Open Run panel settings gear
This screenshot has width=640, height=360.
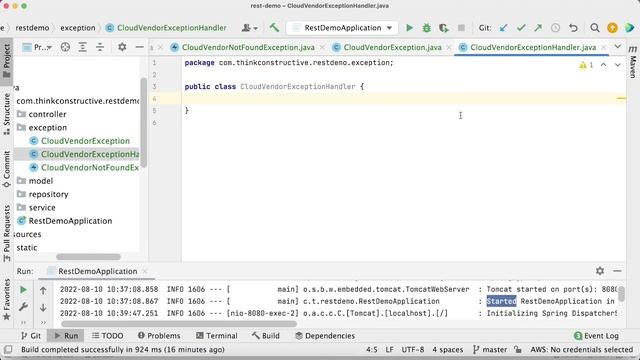click(600, 271)
